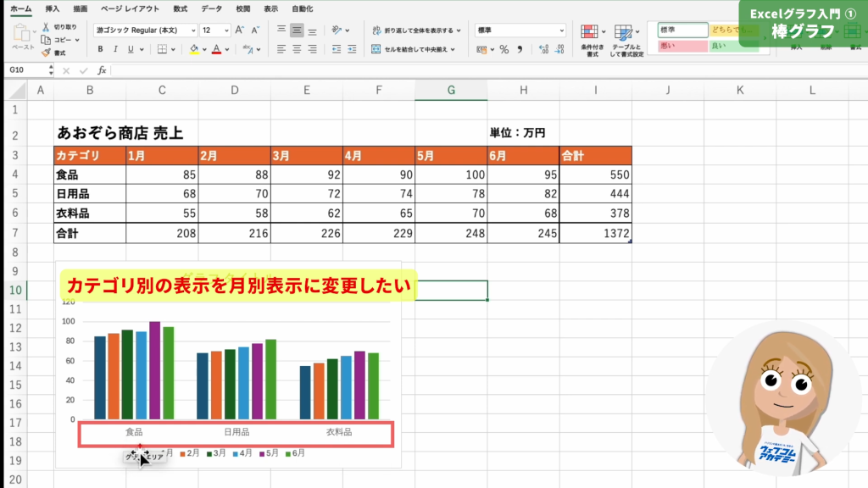Apply italic formatting with the I icon
868x488 pixels.
click(115, 49)
